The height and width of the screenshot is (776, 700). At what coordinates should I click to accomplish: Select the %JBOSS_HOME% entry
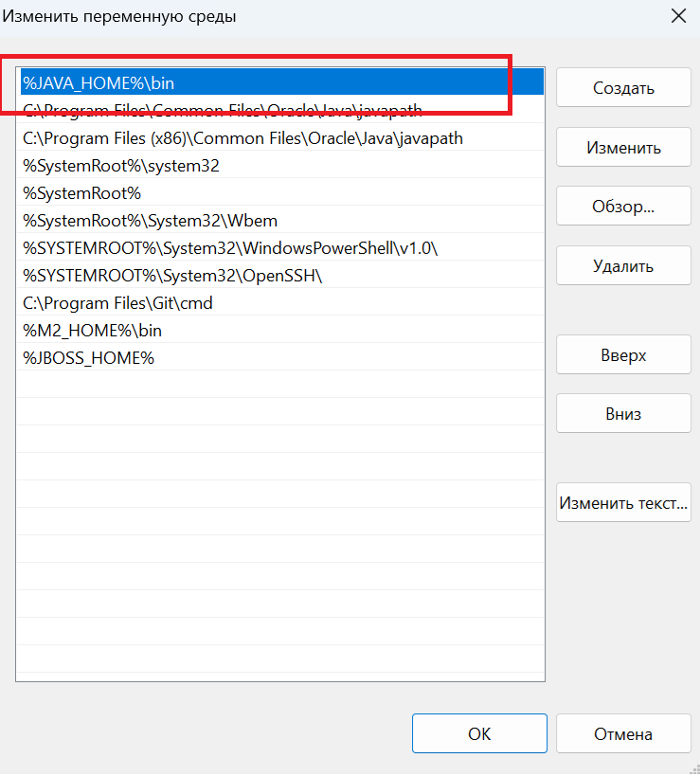click(x=89, y=358)
